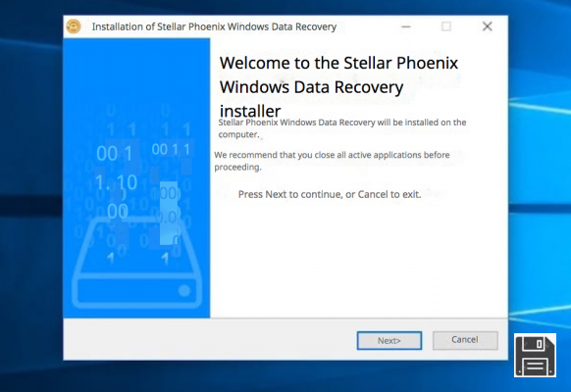Click the 'Press Next to continue' instruction text

pyautogui.click(x=330, y=194)
